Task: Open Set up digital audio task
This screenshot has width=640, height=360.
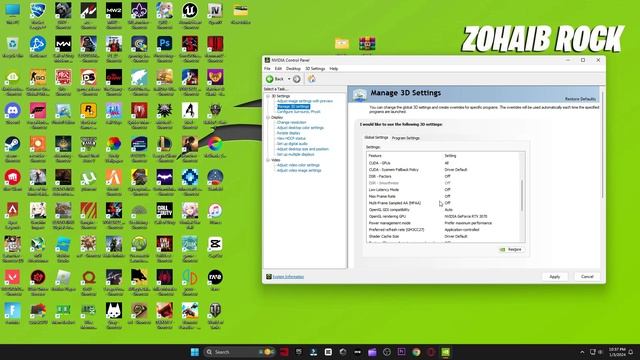Action: tap(292, 144)
